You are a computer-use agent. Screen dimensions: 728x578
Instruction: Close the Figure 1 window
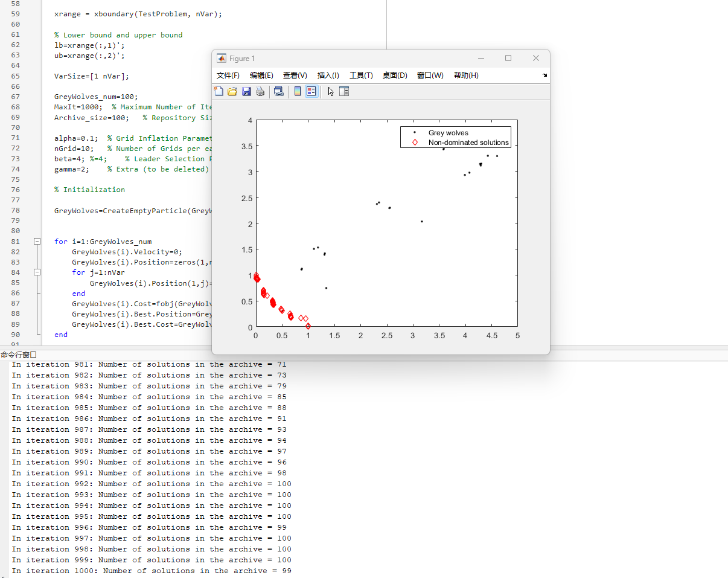pos(536,58)
